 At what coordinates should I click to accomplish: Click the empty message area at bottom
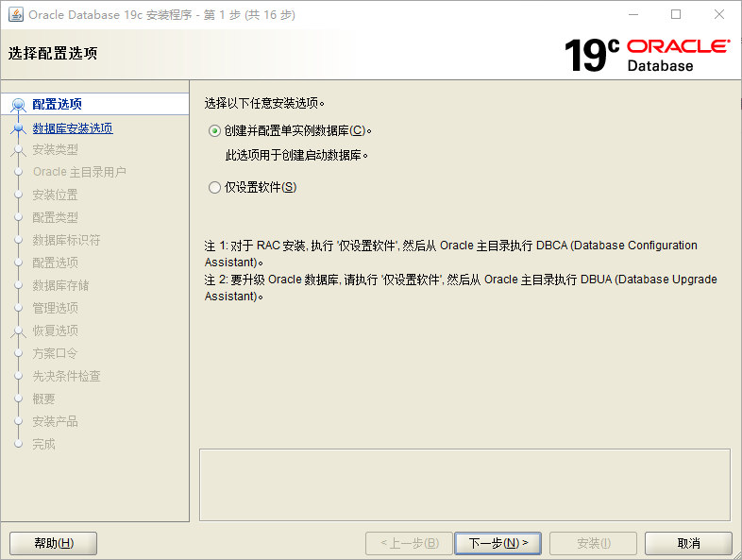pyautogui.click(x=464, y=485)
